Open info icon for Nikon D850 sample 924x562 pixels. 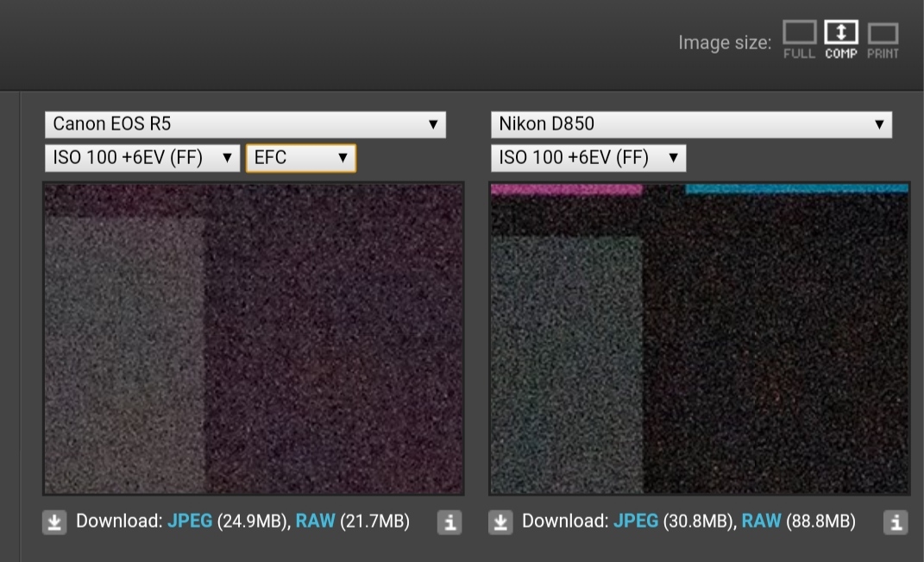click(x=896, y=522)
